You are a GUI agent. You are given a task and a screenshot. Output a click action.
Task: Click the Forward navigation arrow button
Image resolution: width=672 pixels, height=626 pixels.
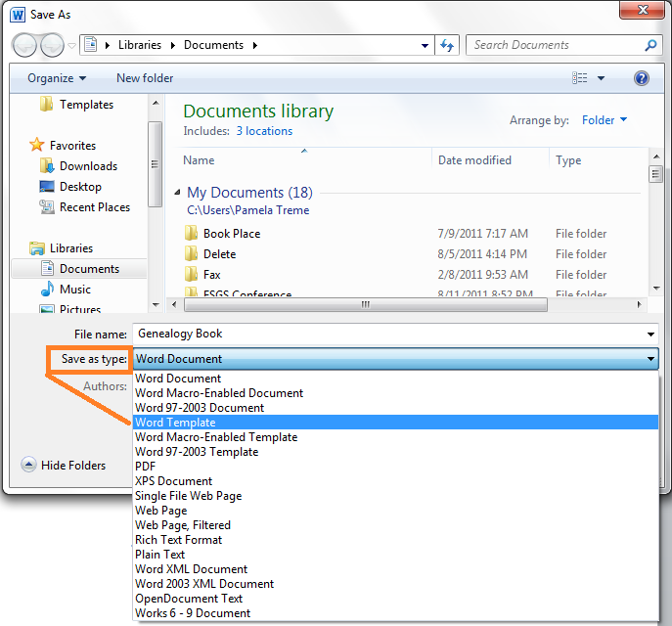click(52, 45)
